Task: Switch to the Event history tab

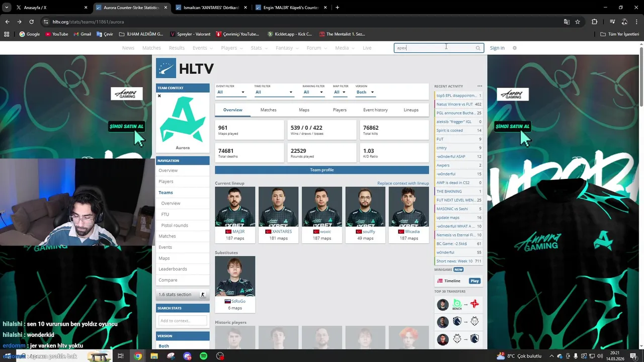Action: pyautogui.click(x=375, y=110)
